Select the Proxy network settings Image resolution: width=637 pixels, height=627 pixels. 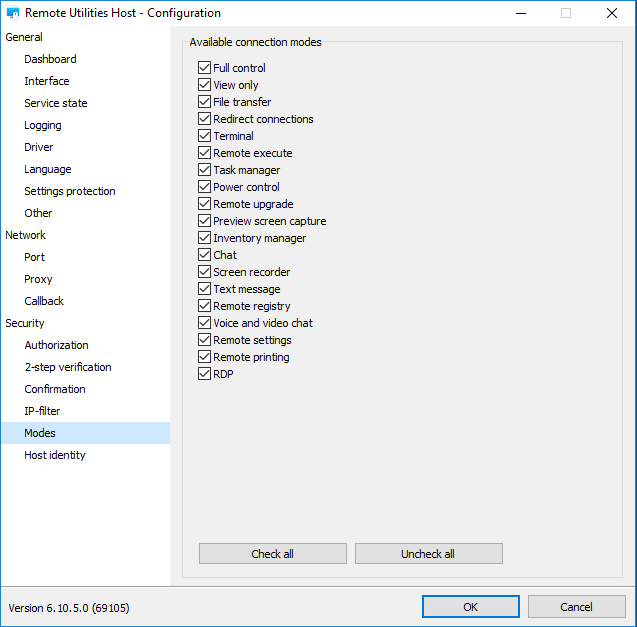[x=38, y=279]
